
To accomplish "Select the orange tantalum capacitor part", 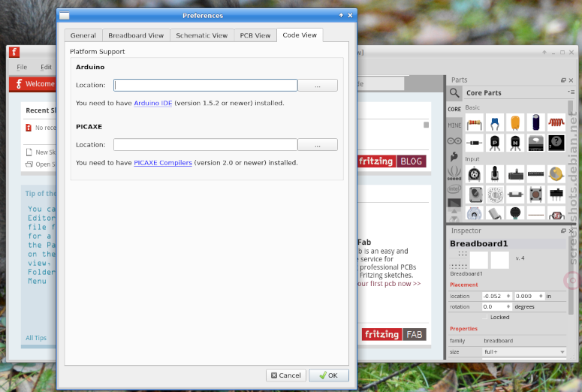I will tap(515, 123).
